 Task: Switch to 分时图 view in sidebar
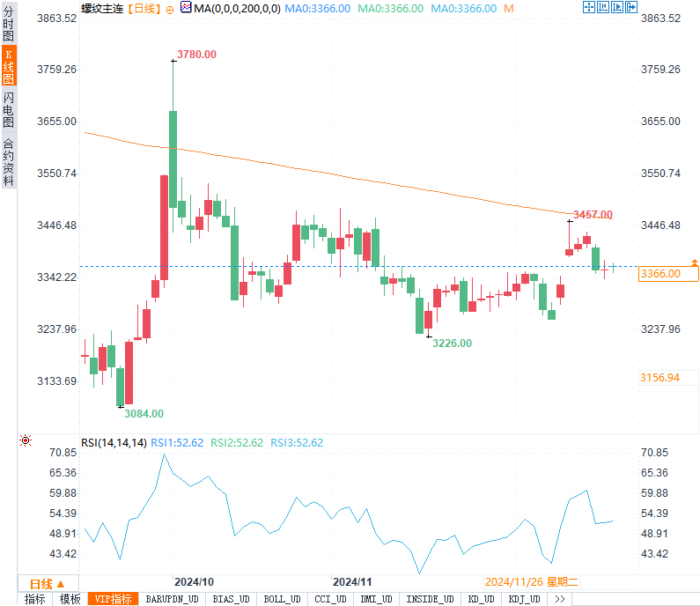(9, 23)
